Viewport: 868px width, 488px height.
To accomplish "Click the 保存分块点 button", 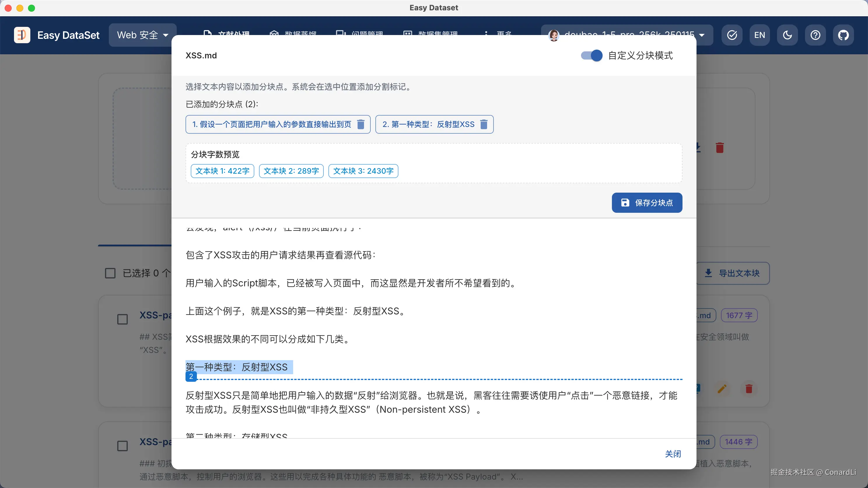I will 647,203.
